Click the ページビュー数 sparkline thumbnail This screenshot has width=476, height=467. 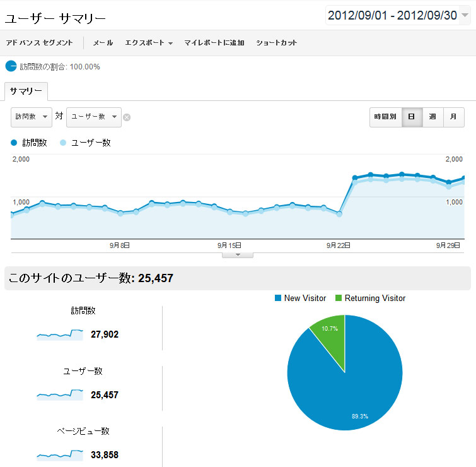60,454
